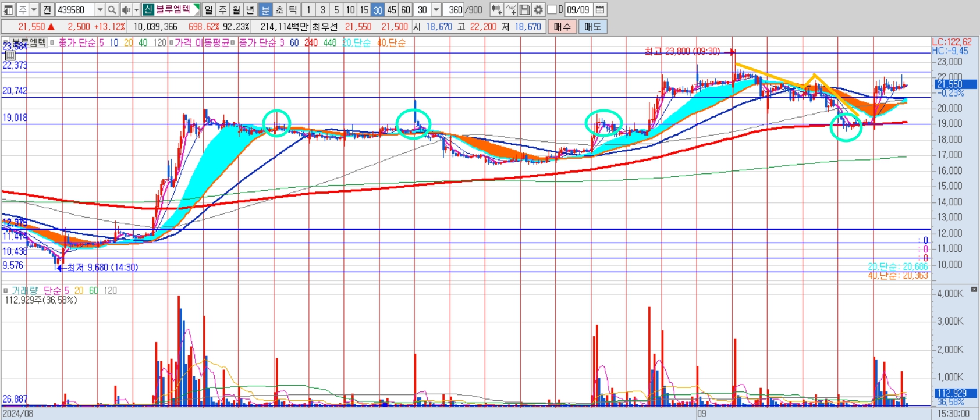This screenshot has height=420, width=980.
Task: Select the 1 minute interval tab
Action: click(x=308, y=10)
